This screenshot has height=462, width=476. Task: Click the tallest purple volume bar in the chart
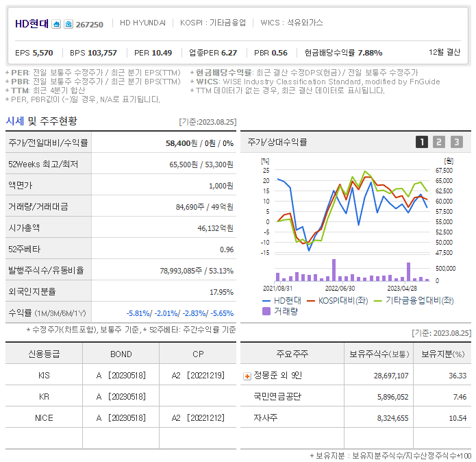coord(334,270)
